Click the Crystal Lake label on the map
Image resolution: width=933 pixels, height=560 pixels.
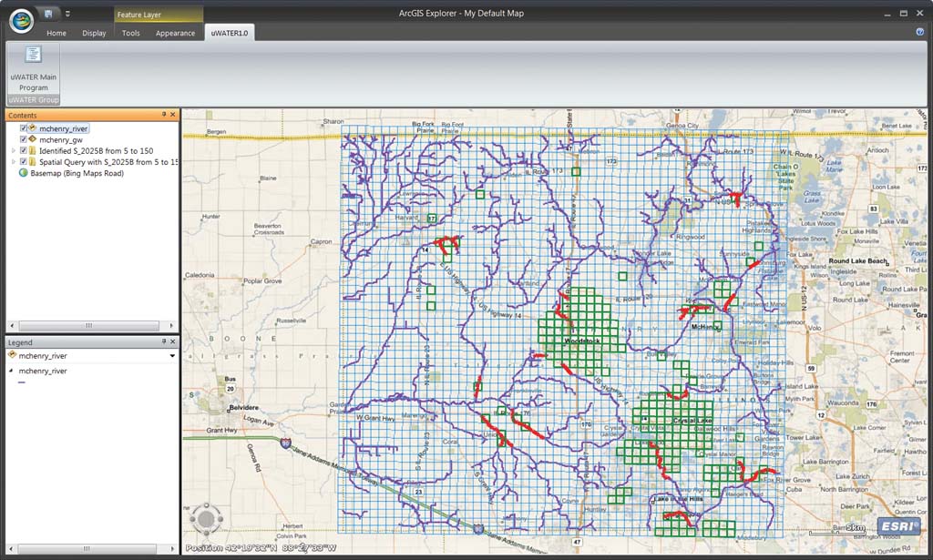pos(692,421)
